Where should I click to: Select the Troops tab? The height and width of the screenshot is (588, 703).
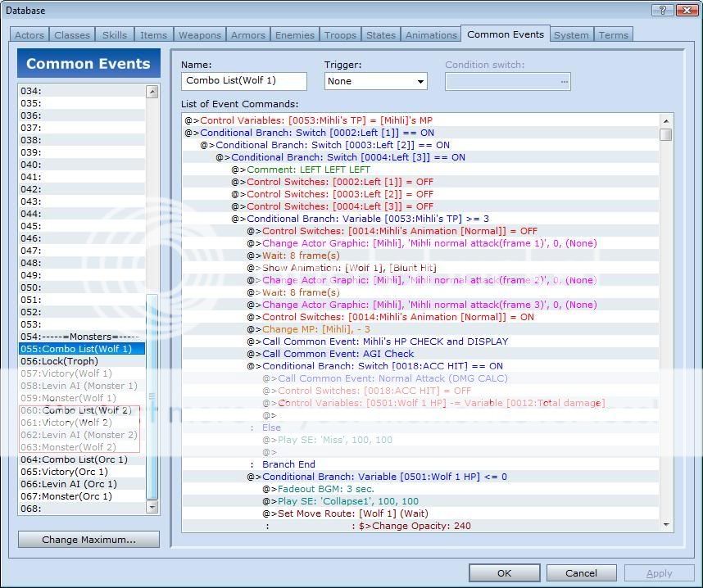point(340,35)
